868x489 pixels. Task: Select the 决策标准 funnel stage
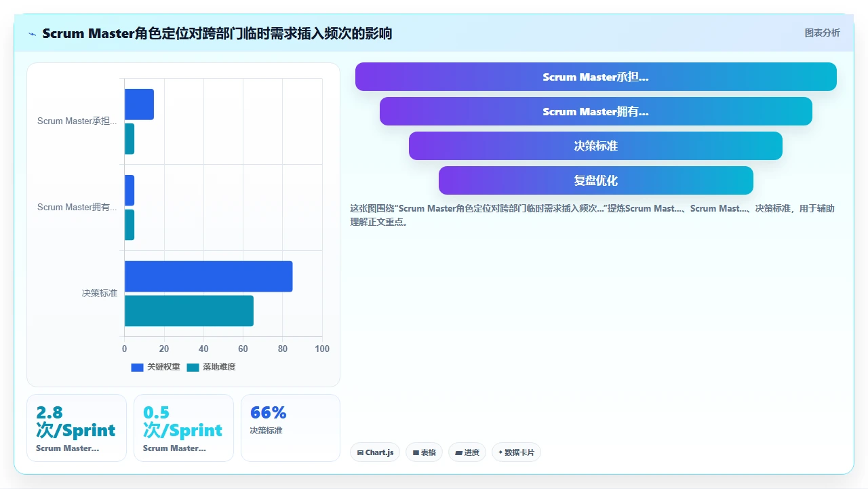(x=595, y=146)
